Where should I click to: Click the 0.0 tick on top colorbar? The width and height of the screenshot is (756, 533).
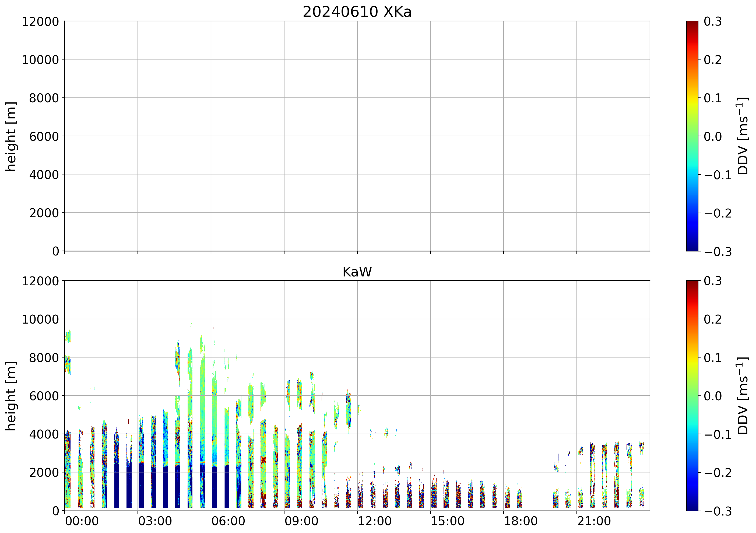point(713,136)
